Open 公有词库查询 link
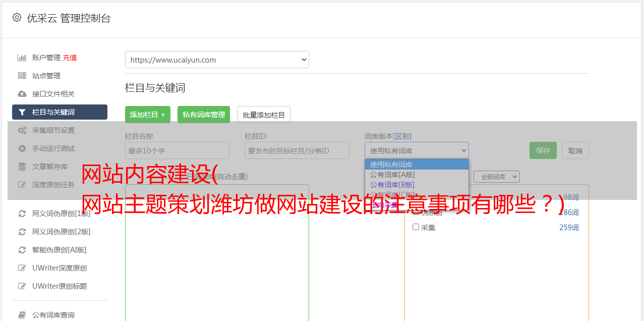Viewport: 644px width, 321px height. click(53, 315)
